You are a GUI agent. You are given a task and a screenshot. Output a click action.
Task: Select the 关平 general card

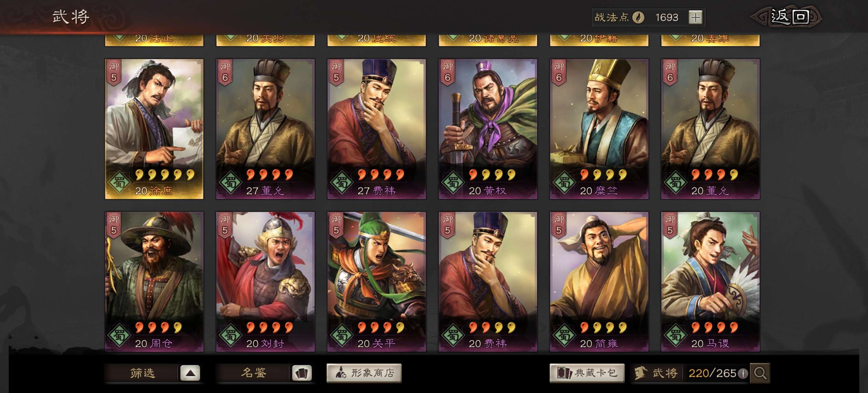pos(377,282)
